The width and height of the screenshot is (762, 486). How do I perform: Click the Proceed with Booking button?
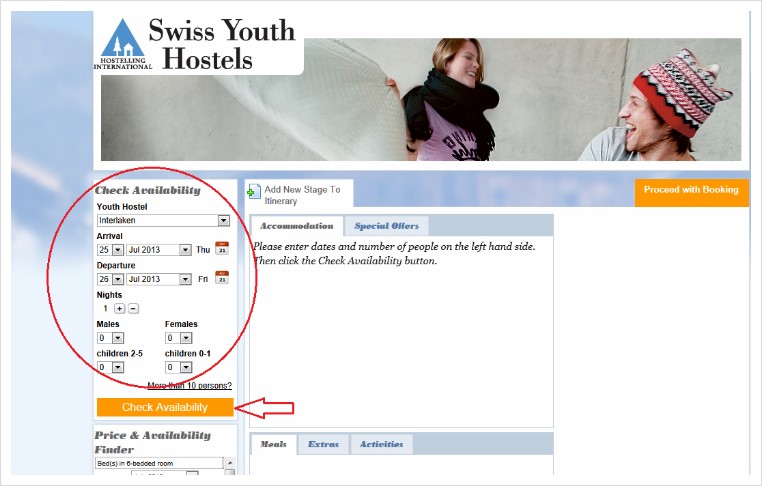pos(691,192)
